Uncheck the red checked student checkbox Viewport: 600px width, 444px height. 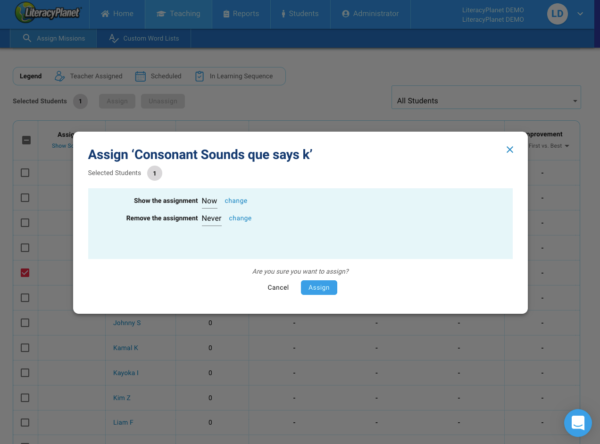[x=25, y=272]
